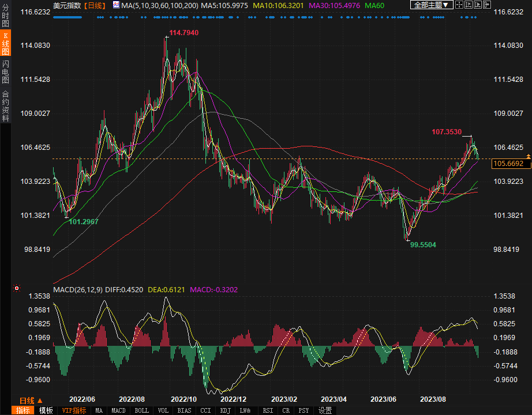Open the 闪电图 sidebar tab
Image resolution: width=532 pixels, height=415 pixels.
[x=5, y=73]
